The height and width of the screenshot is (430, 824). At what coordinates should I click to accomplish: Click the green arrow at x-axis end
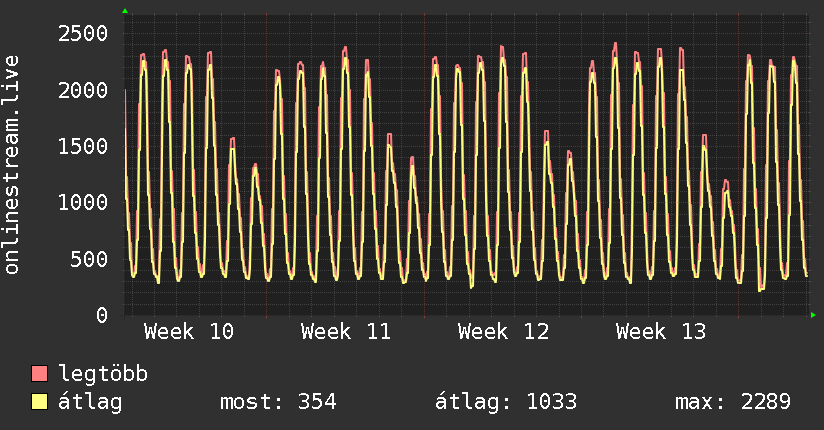813,315
